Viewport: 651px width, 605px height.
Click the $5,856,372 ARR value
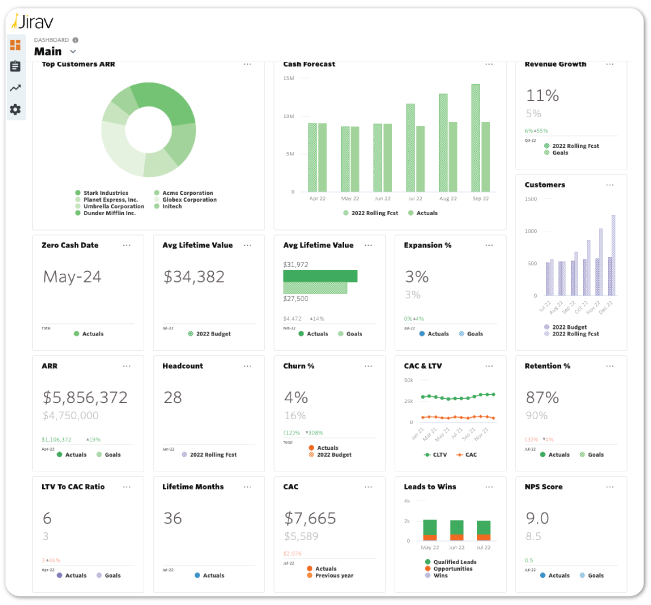pos(85,397)
